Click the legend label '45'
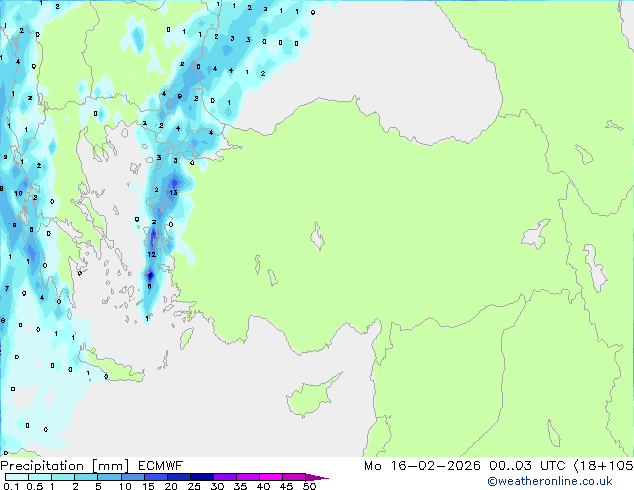634x490 pixels. tap(286, 486)
